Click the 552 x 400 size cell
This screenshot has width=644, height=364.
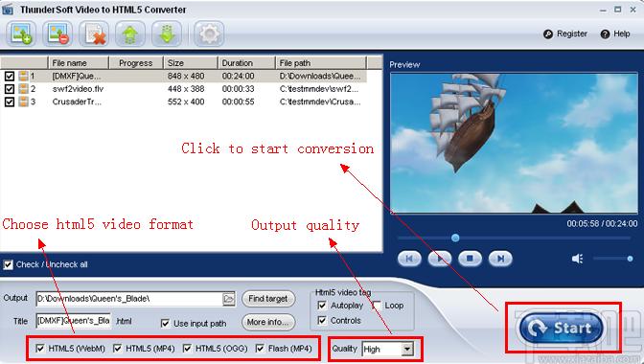pyautogui.click(x=186, y=102)
